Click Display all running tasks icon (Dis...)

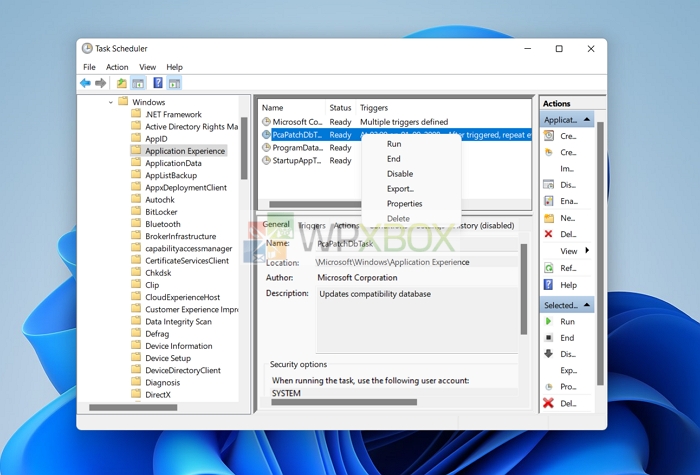(549, 185)
